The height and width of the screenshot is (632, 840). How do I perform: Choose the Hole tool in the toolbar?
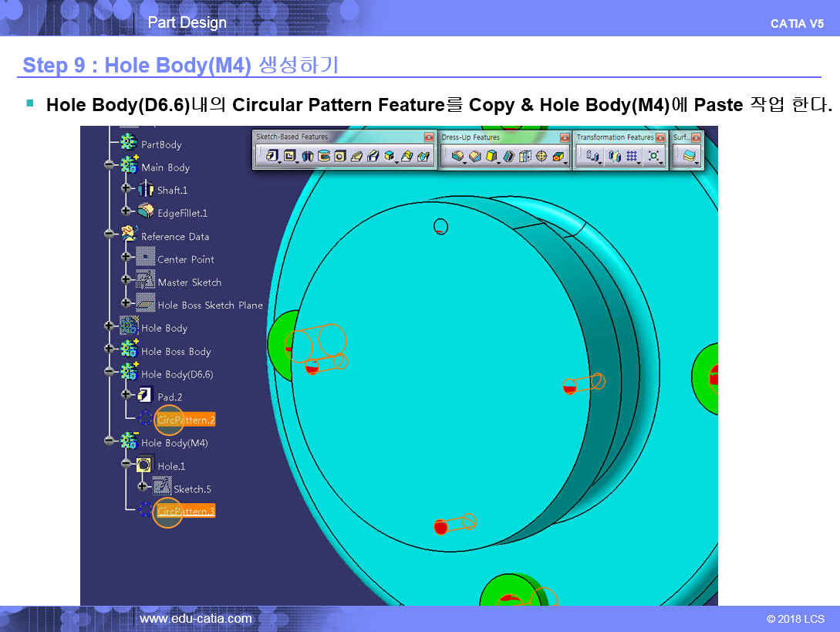click(x=339, y=157)
